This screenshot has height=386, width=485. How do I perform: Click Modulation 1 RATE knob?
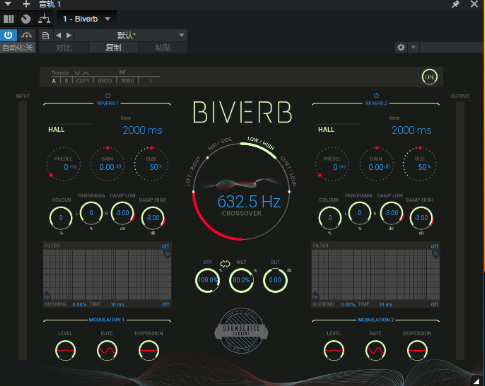[x=107, y=350]
